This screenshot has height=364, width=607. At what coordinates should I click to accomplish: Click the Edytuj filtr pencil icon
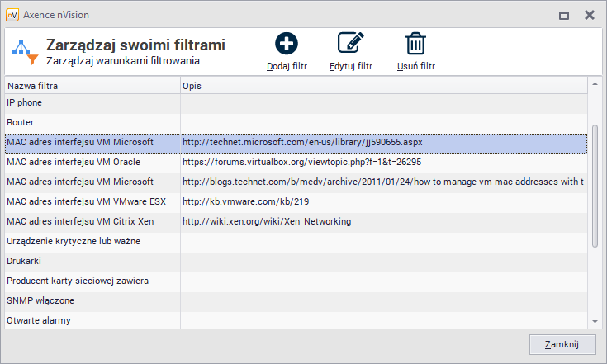point(351,45)
